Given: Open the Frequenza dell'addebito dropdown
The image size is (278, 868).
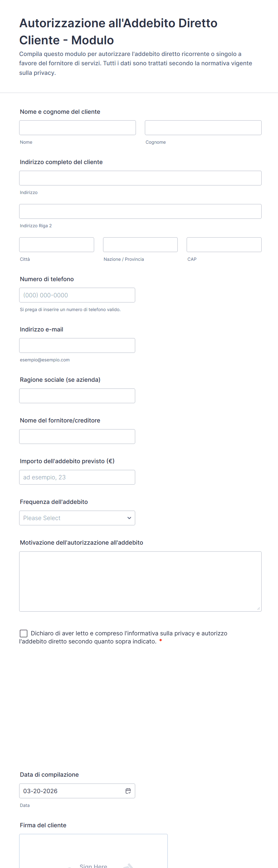Looking at the screenshot, I should pyautogui.click(x=77, y=518).
